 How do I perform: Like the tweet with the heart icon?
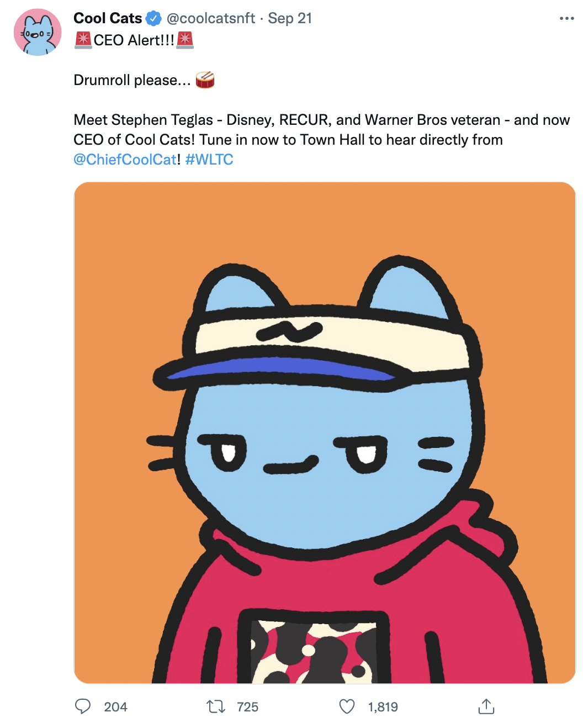click(x=347, y=706)
